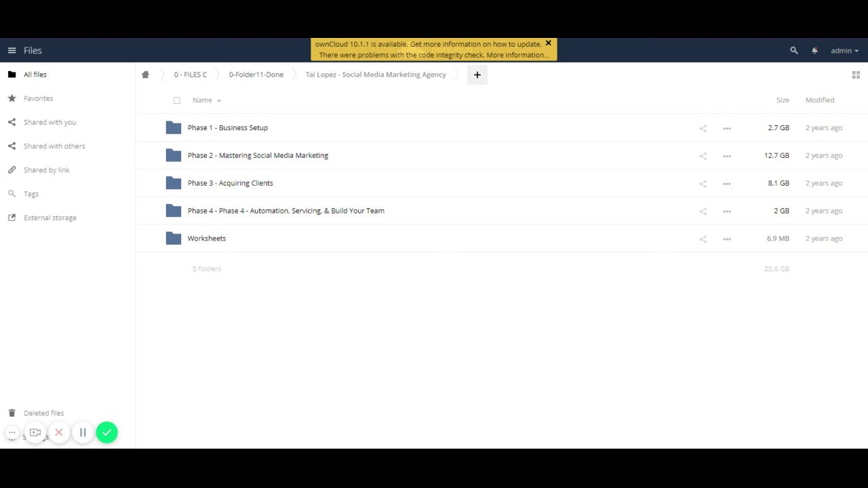Click the Shared with others share icon

[x=12, y=146]
